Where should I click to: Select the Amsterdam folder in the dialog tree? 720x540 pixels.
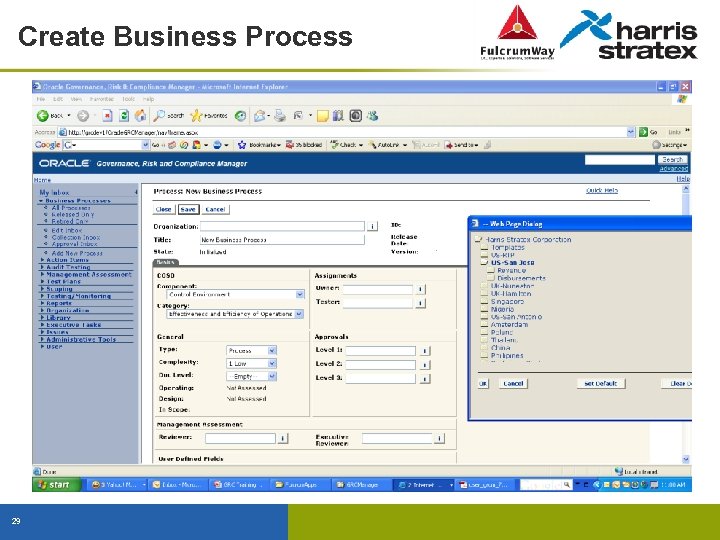(509, 325)
